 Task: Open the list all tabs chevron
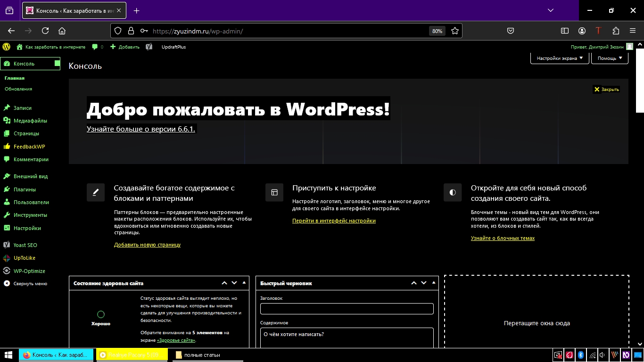[x=550, y=10]
